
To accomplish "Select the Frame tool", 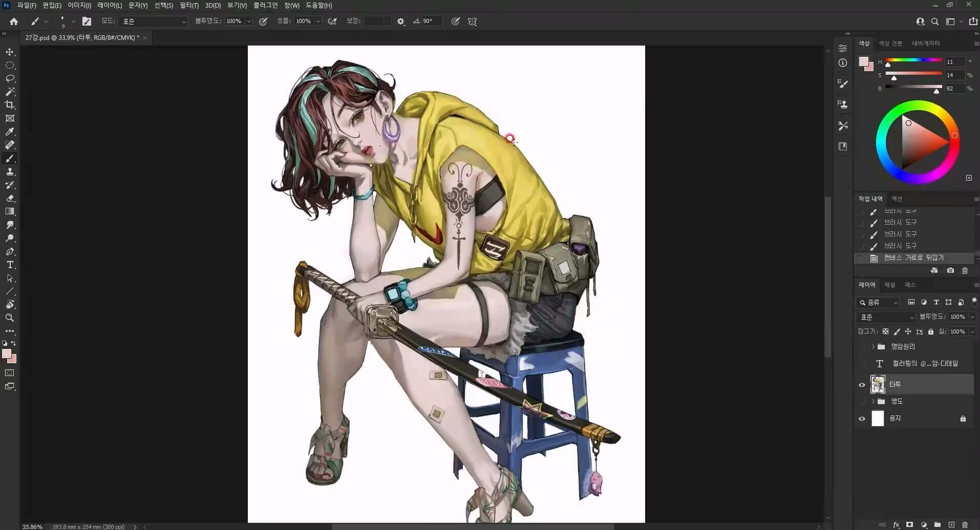I will coord(10,118).
